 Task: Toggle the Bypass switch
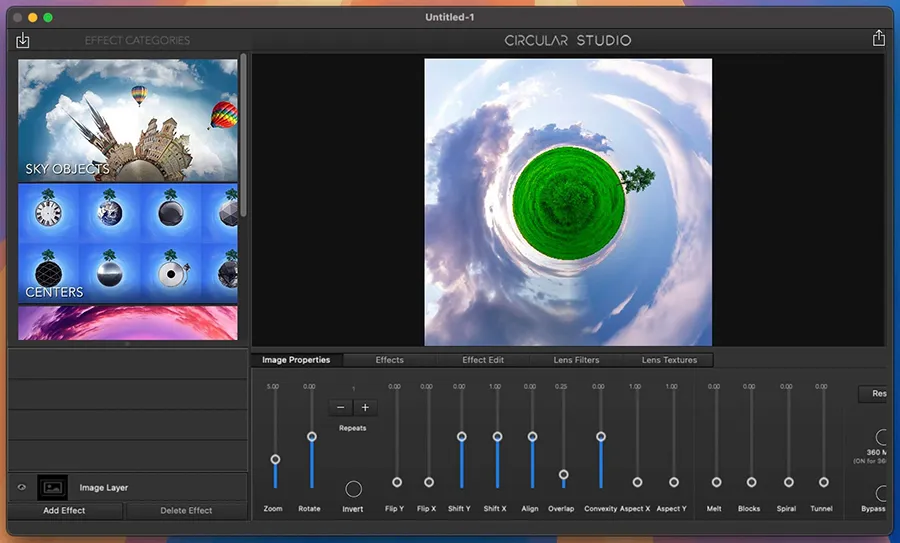[x=882, y=493]
